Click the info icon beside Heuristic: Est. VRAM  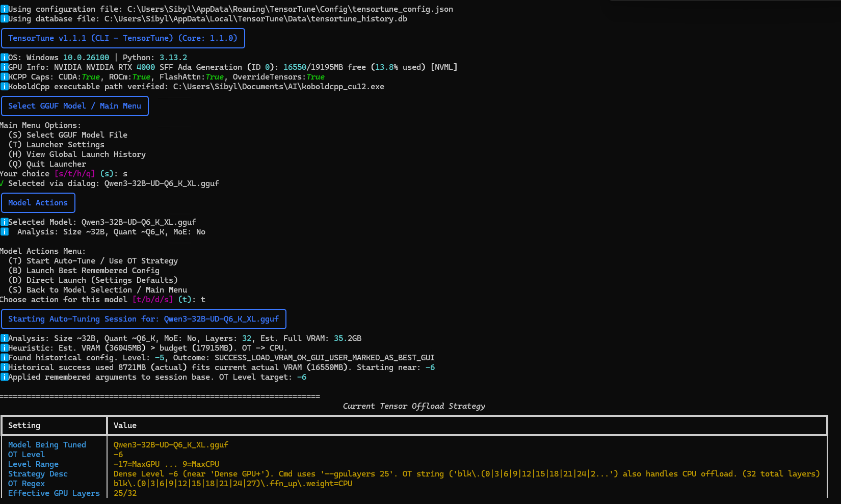pyautogui.click(x=4, y=348)
